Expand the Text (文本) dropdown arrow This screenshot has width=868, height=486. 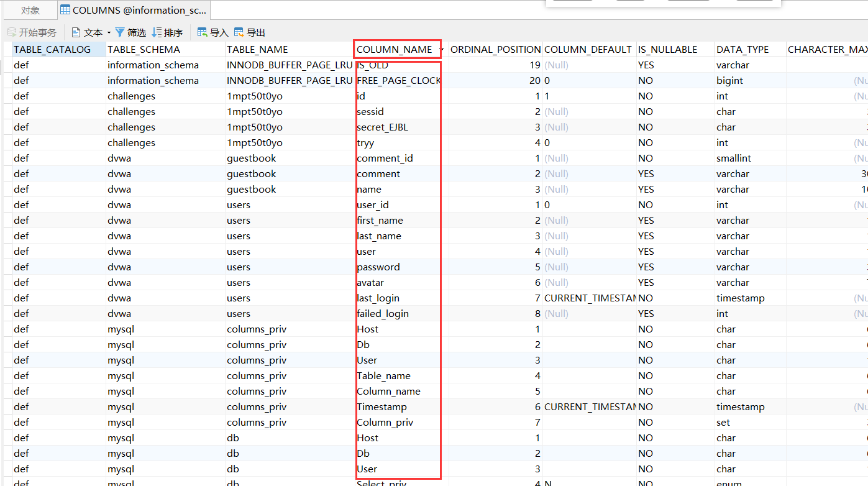click(x=109, y=32)
